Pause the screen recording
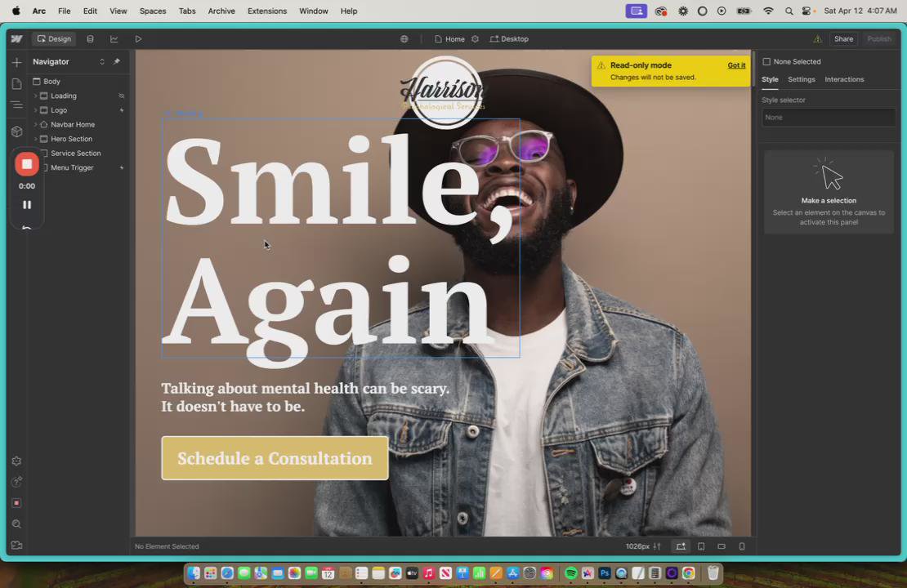This screenshot has width=907, height=588. 27,205
